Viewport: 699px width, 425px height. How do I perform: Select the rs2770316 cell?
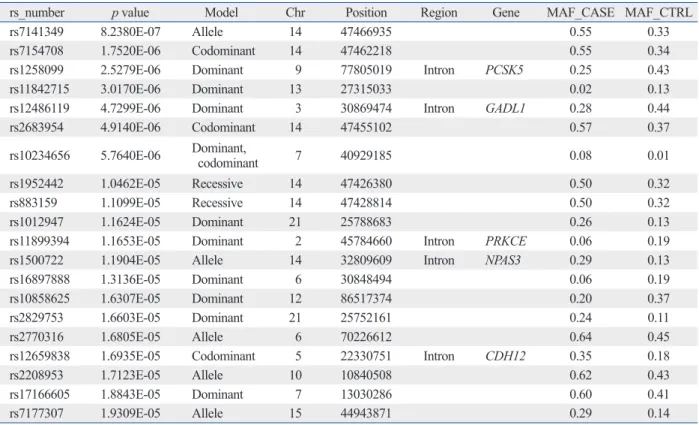[x=37, y=337]
